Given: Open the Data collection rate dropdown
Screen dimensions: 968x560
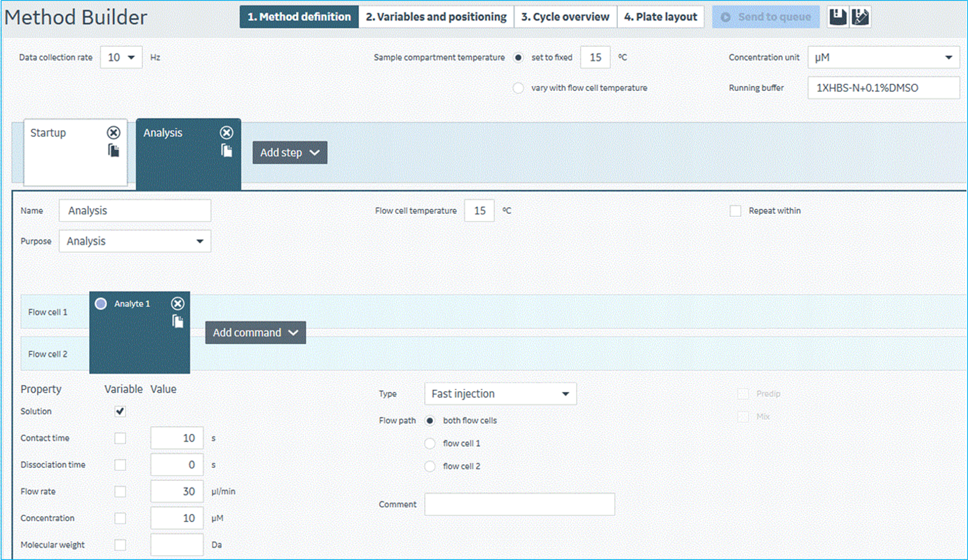Looking at the screenshot, I should [121, 57].
